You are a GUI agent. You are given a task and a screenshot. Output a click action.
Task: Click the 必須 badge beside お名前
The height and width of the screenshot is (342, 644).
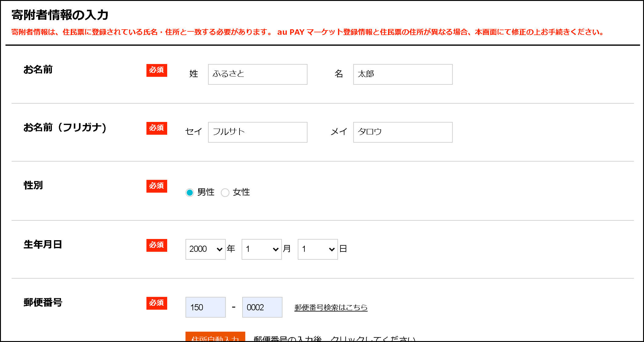pos(157,70)
